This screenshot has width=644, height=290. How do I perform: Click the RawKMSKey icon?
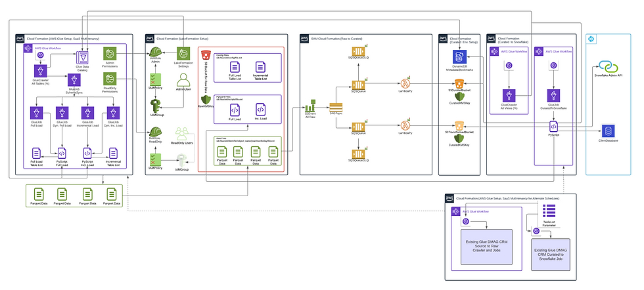click(206, 99)
